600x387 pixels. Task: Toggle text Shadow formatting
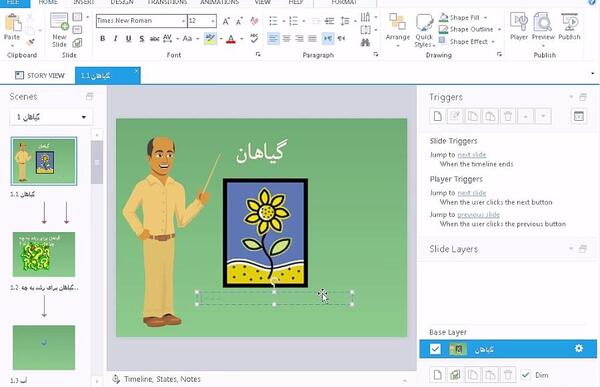[x=142, y=39]
